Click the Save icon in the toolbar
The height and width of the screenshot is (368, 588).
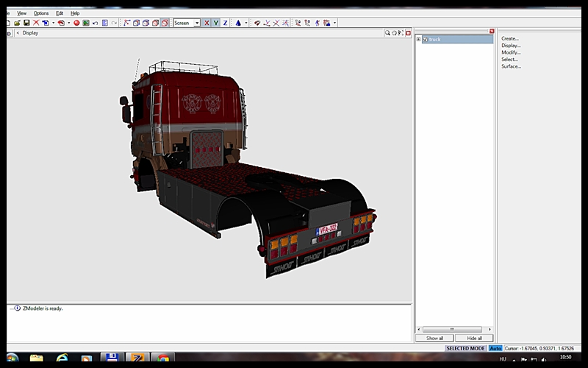click(26, 23)
